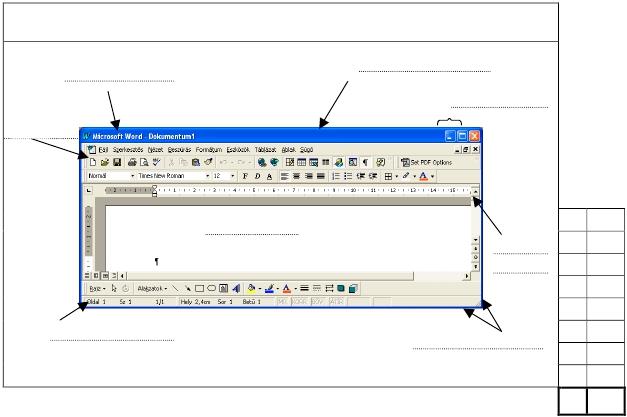Open Tables and Borders toolbar icon
The image size is (627, 417).
(290, 162)
